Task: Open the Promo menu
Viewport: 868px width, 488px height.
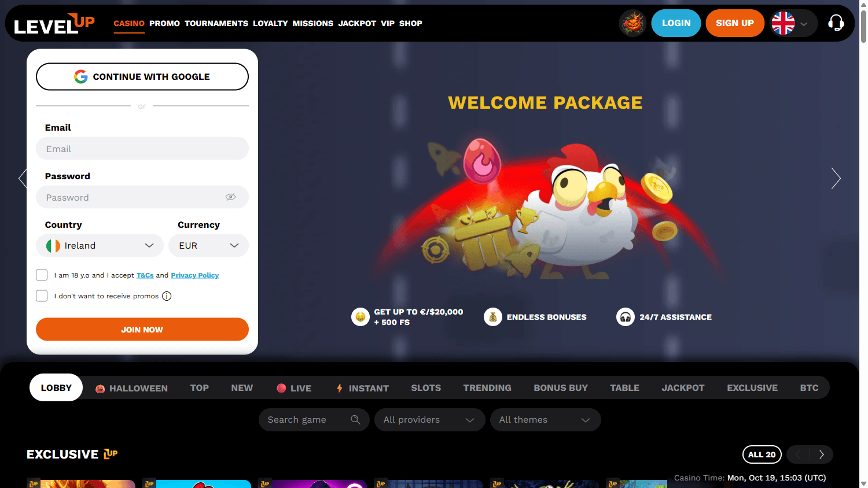Action: tap(164, 24)
